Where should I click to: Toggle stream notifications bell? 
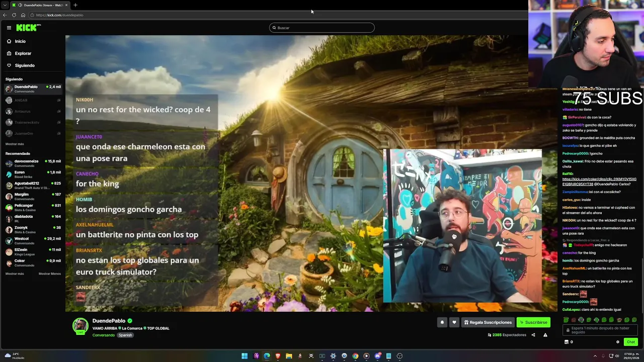[x=442, y=322]
